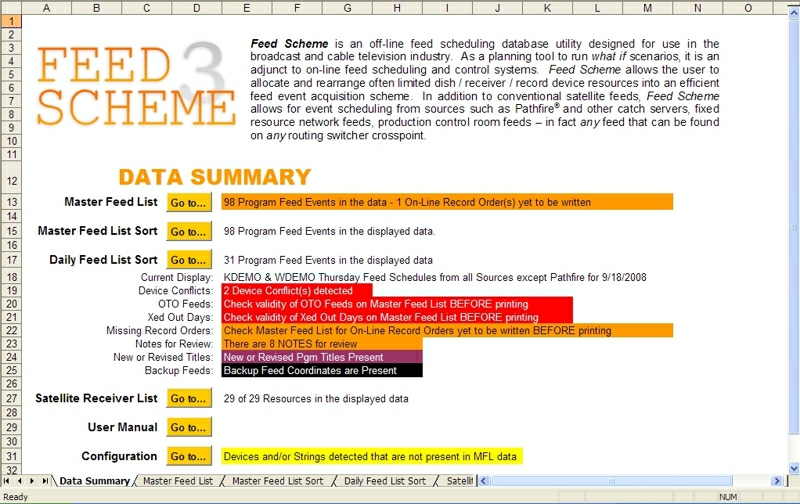Screen dimensions: 800x504
Task: Click the Ready status text
Action: coord(16,497)
